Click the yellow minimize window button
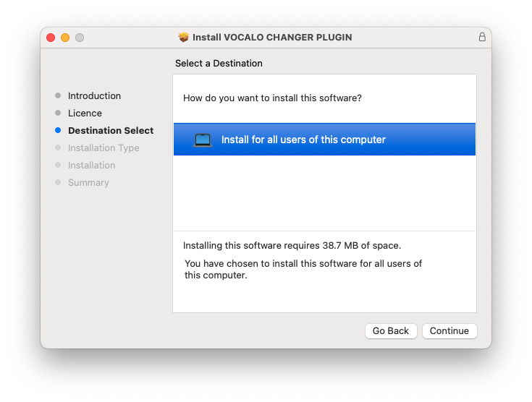The height and width of the screenshot is (402, 532). (65, 37)
